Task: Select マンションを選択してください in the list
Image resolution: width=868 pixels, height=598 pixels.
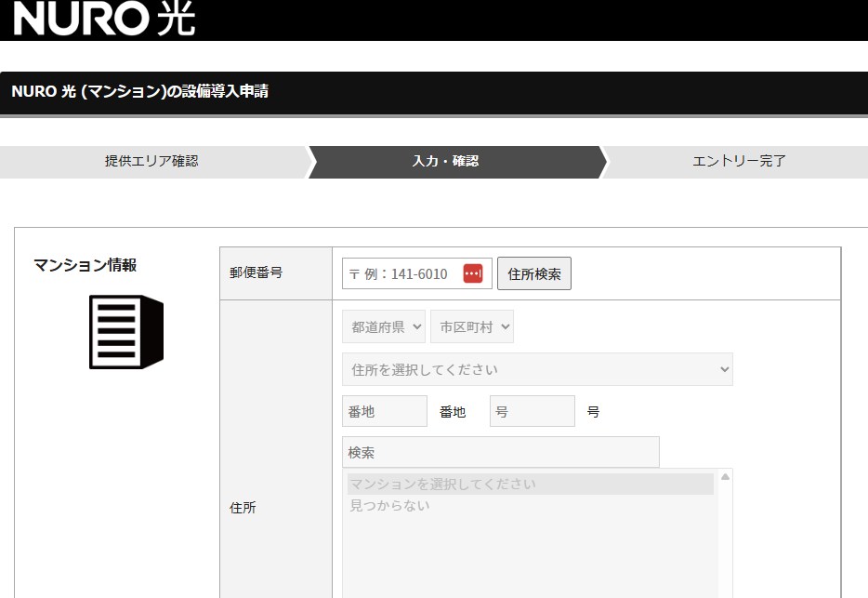Action: click(x=530, y=485)
